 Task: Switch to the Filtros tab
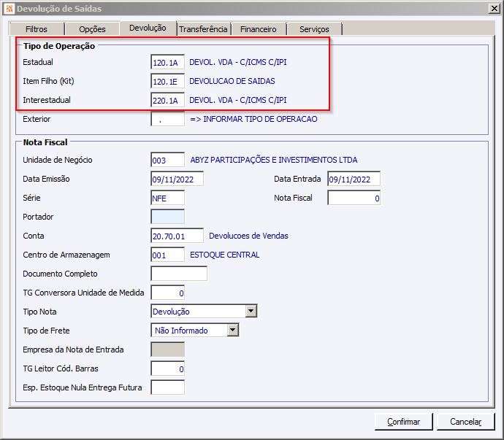pyautogui.click(x=37, y=29)
